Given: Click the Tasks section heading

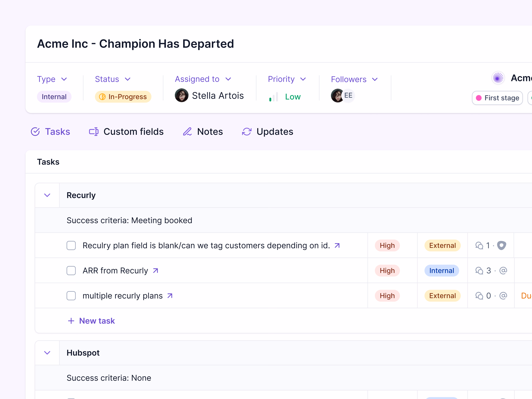Looking at the screenshot, I should tap(48, 162).
